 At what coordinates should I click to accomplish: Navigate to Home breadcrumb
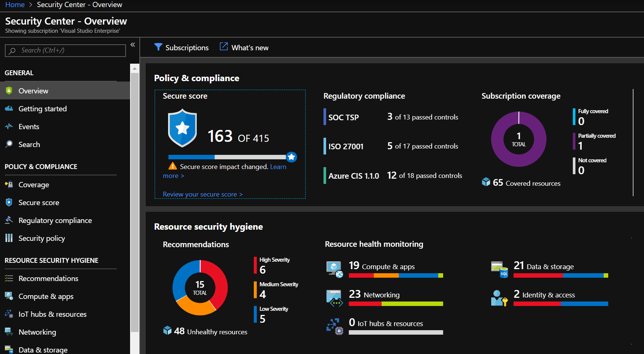(15, 5)
